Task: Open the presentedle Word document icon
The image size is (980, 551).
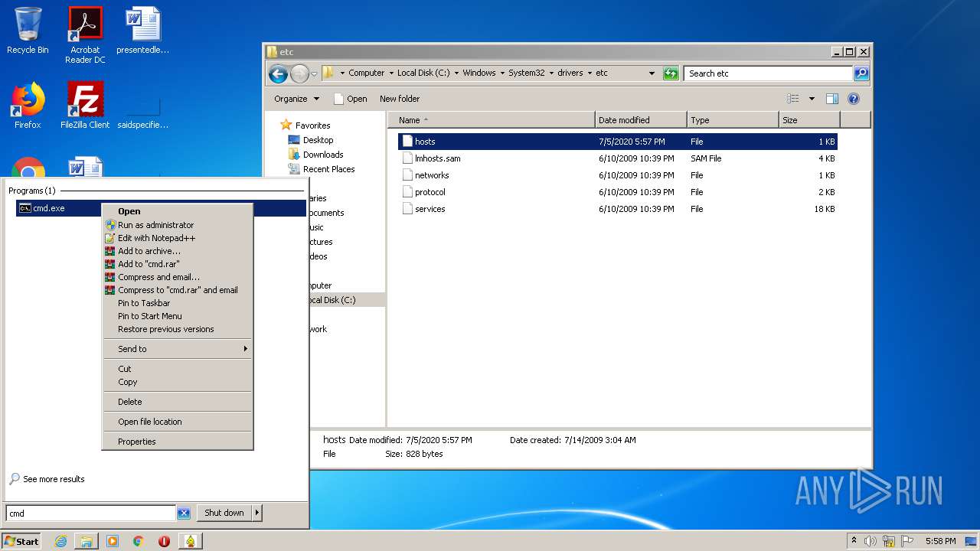Action: 142,31
